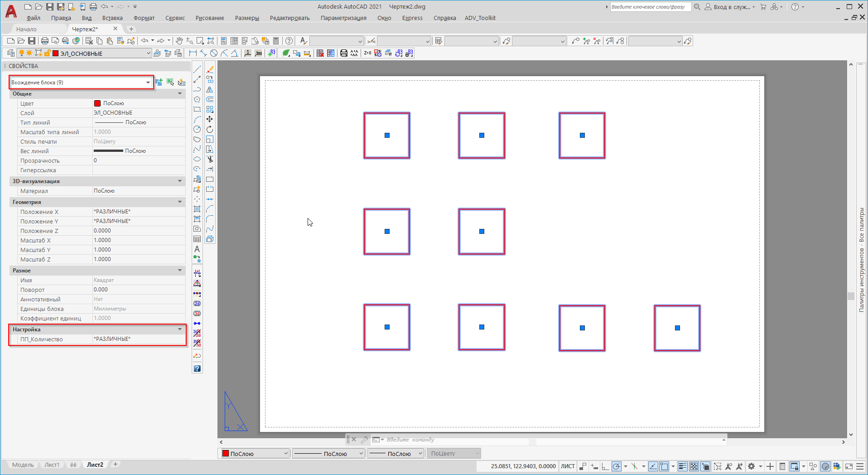Click the layer red color swatch in layer toolbar
The height and width of the screenshot is (475, 868).
[x=56, y=53]
